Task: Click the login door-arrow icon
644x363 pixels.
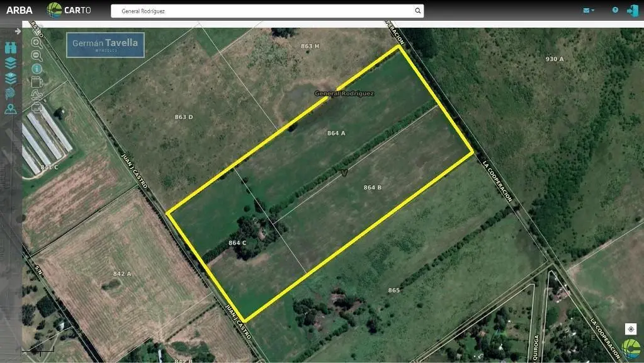Action: pyautogui.click(x=633, y=10)
